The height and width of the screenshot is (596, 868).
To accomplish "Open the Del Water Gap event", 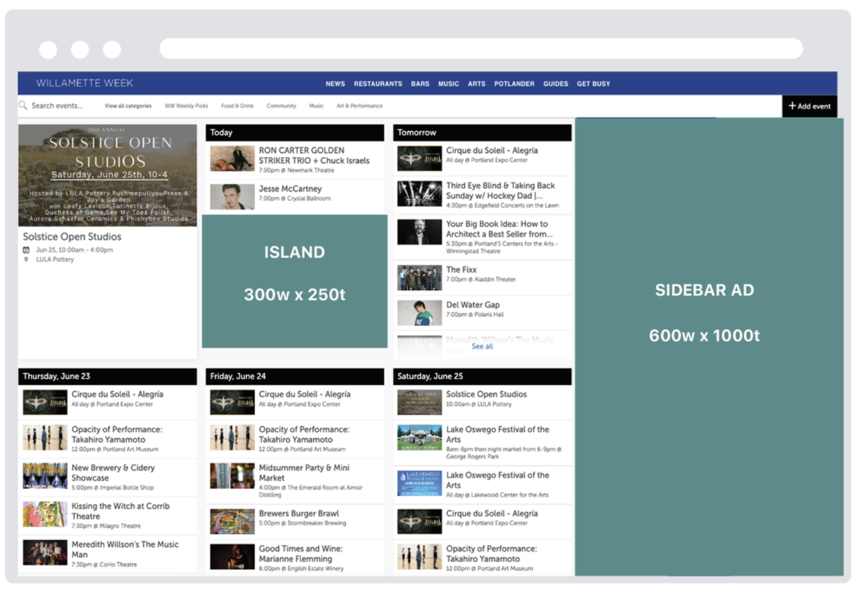I will click(x=472, y=305).
